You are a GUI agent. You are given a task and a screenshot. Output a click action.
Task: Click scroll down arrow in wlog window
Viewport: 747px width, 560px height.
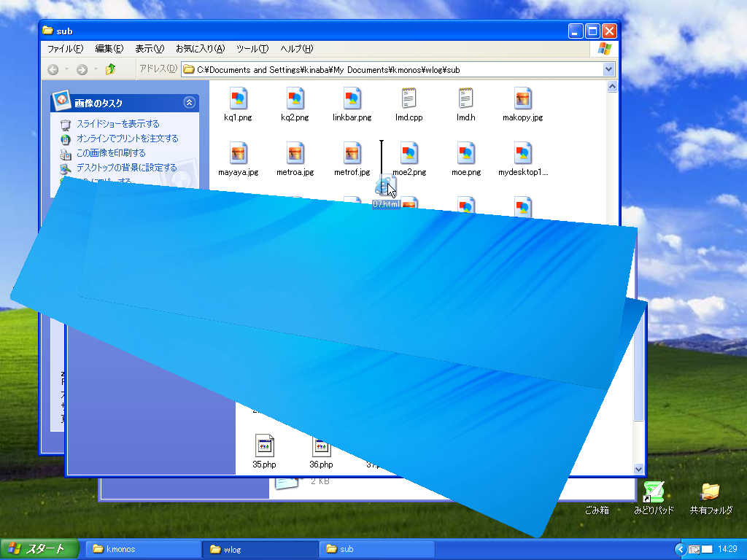[x=639, y=469]
